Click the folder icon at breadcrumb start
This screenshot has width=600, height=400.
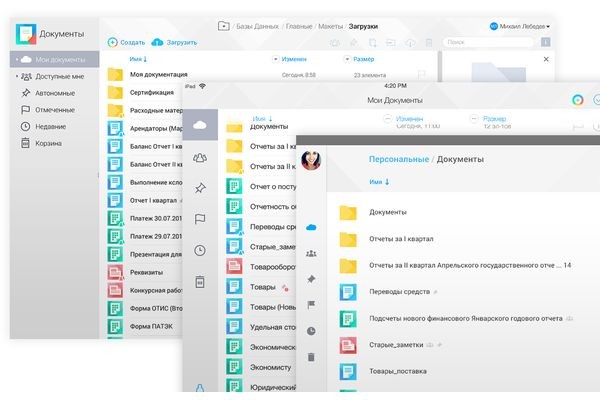tap(223, 26)
